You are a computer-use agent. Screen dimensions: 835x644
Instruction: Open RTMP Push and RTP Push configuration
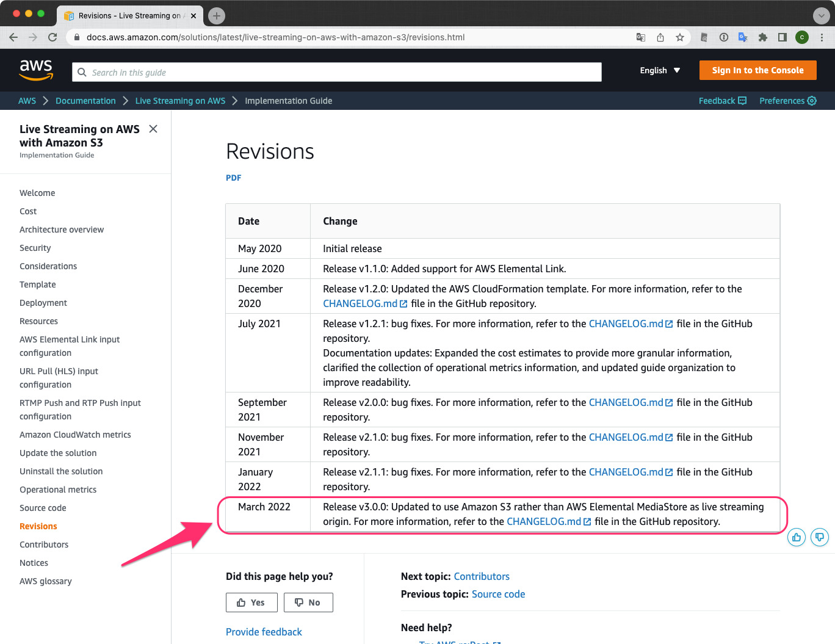click(80, 410)
